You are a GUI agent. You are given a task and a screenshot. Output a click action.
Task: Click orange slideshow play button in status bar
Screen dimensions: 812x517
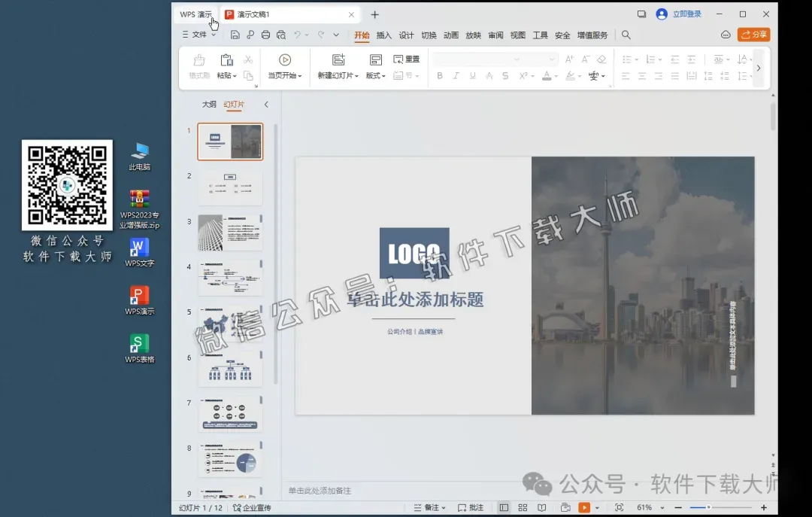(x=584, y=508)
